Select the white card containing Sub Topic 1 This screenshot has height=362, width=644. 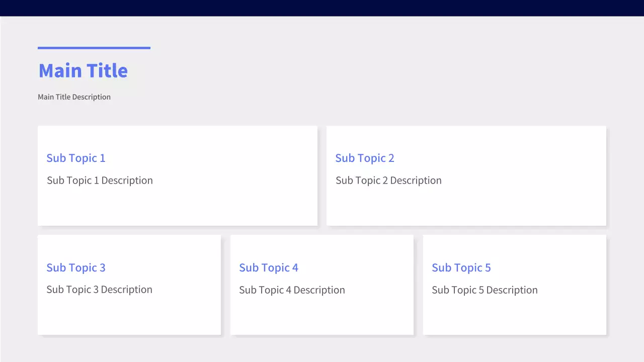[226, 206]
